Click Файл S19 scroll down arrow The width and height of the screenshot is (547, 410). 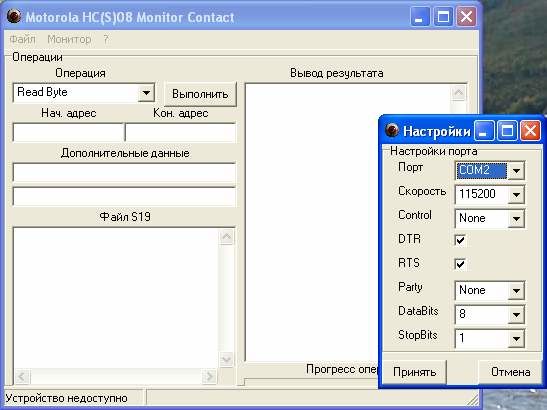pos(227,359)
